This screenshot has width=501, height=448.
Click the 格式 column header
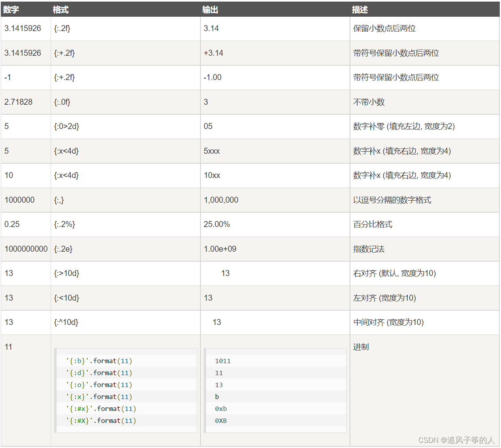pyautogui.click(x=60, y=10)
